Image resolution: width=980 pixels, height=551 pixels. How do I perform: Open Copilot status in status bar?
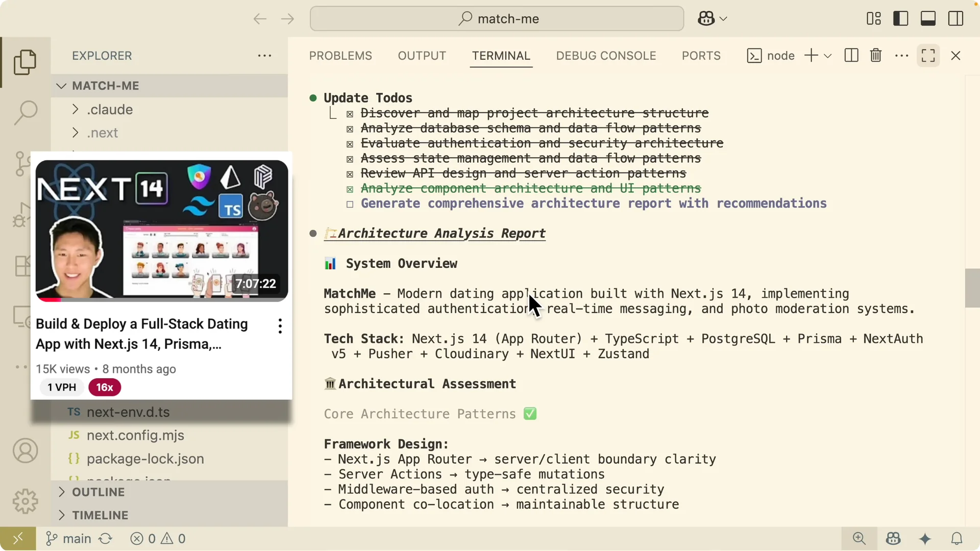coord(893,539)
